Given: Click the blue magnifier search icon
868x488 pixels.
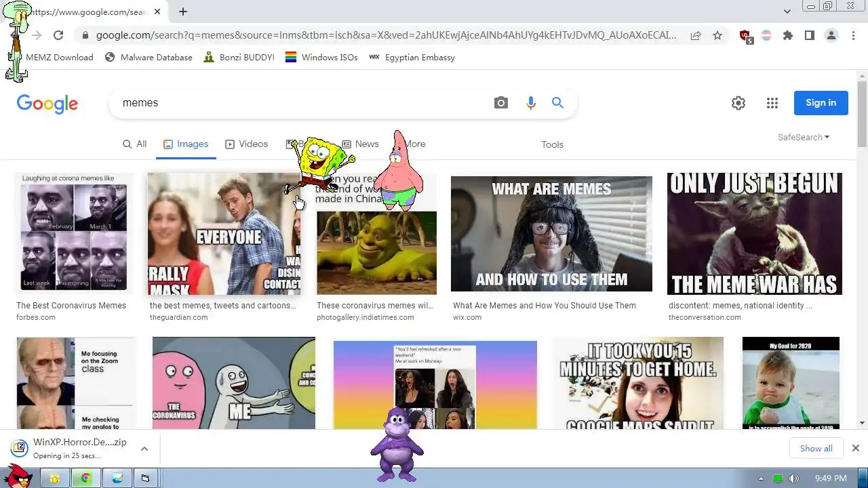Looking at the screenshot, I should pos(557,103).
